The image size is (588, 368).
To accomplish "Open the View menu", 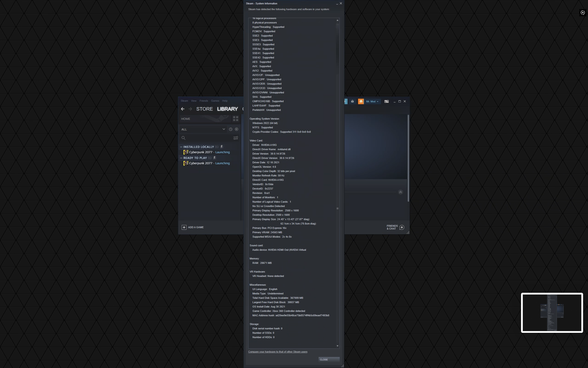I will 194,101.
